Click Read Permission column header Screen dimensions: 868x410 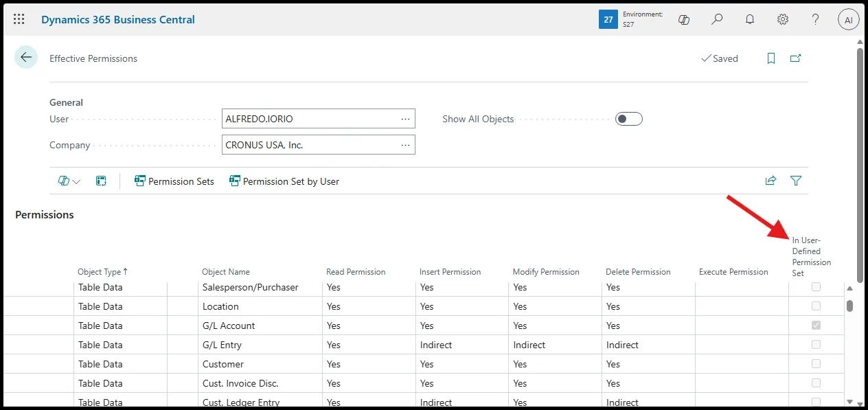point(356,272)
